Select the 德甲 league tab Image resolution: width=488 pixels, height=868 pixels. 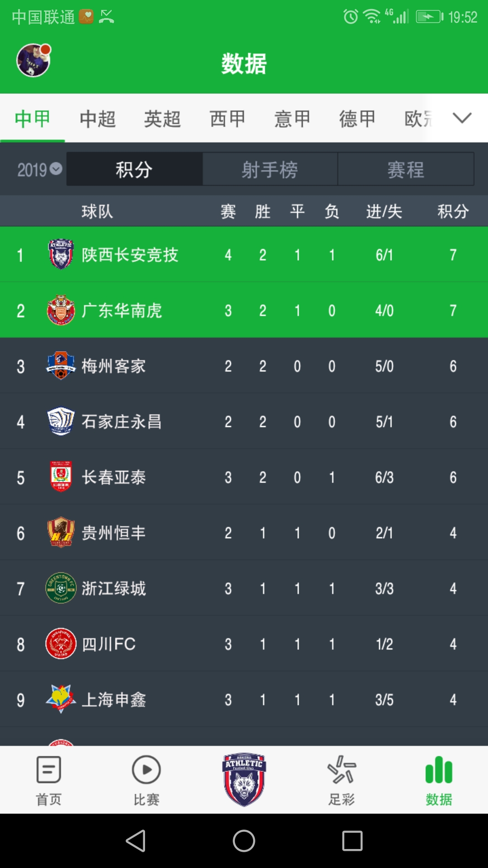(x=357, y=119)
